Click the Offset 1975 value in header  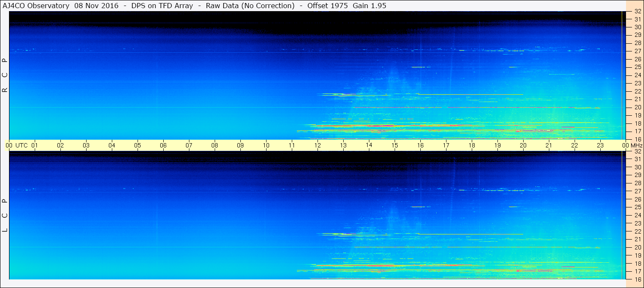coord(326,6)
